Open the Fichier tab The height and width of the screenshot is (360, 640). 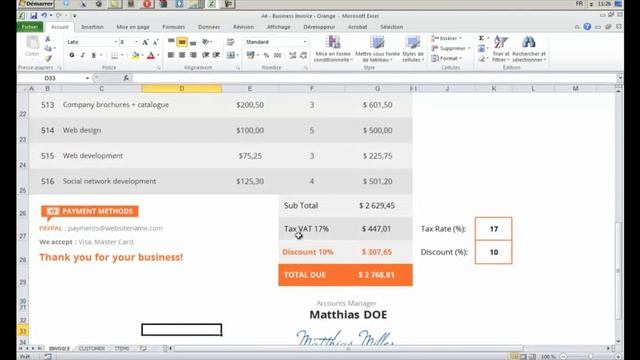[x=30, y=27]
